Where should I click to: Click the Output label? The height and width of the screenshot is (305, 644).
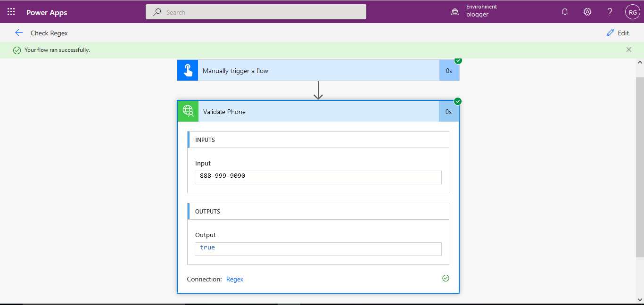click(206, 235)
